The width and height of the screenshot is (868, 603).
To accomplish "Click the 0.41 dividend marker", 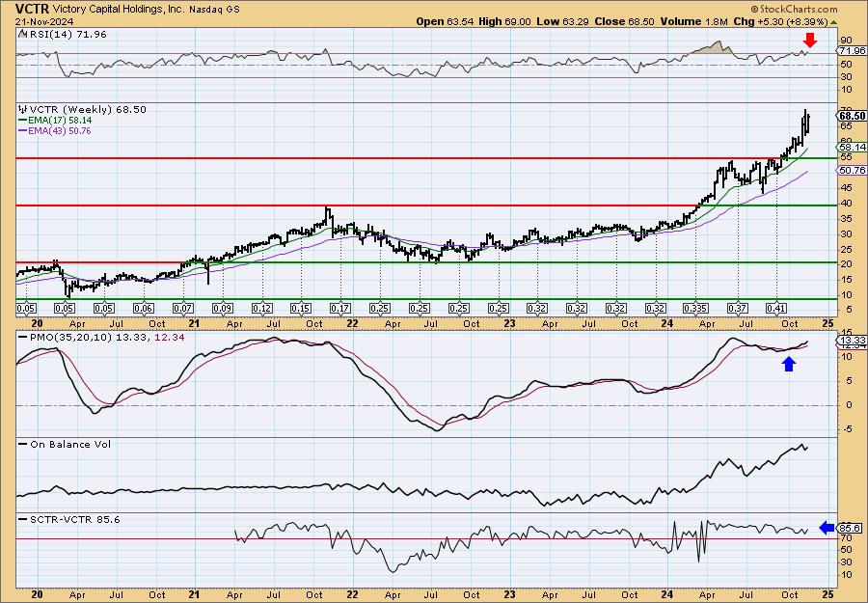I will [776, 309].
